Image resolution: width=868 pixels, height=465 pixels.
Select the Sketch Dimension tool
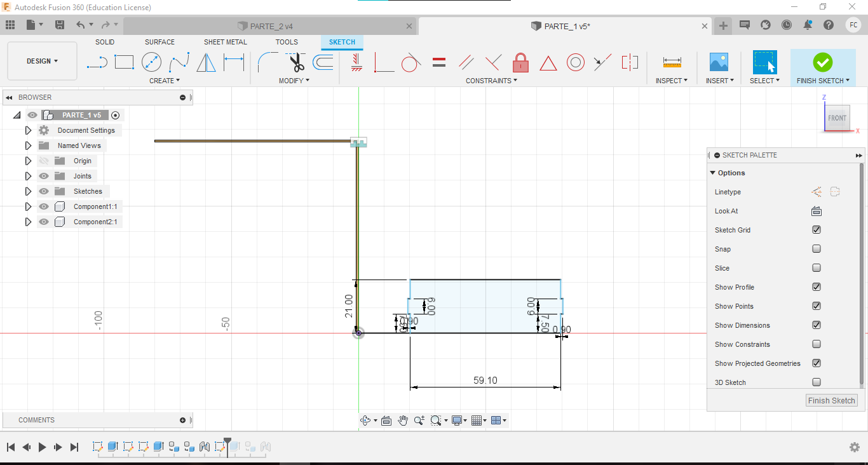coord(234,62)
